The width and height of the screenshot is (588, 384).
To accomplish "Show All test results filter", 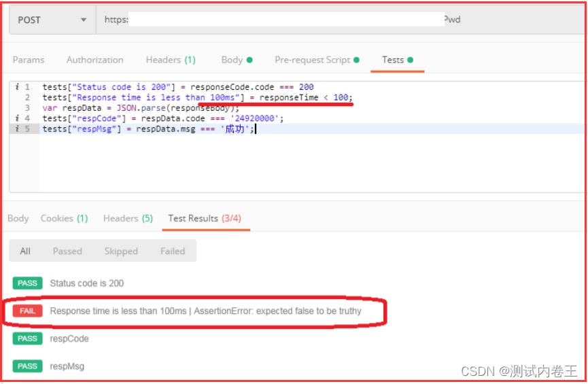I will pyautogui.click(x=25, y=251).
